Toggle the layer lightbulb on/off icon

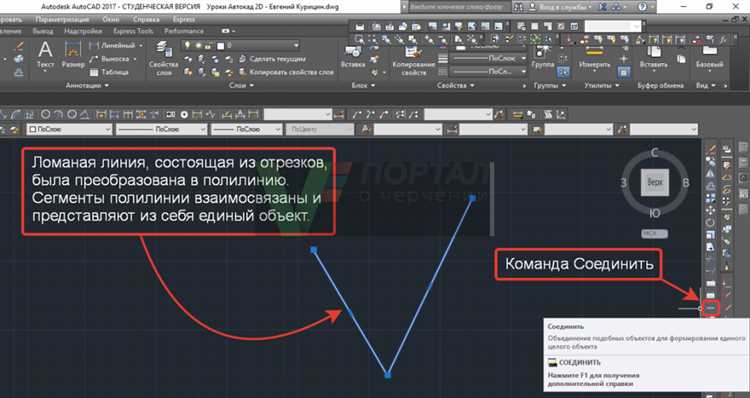(x=188, y=45)
